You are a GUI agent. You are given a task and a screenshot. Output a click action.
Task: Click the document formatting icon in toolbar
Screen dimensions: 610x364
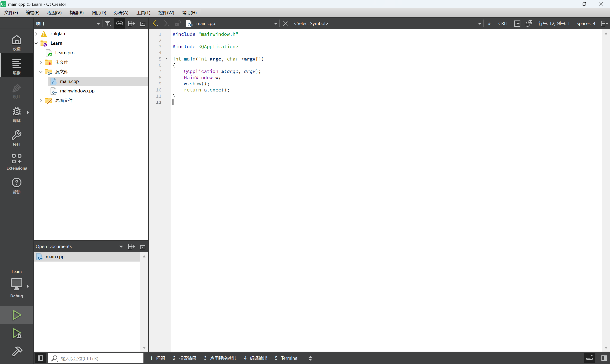pyautogui.click(x=517, y=23)
